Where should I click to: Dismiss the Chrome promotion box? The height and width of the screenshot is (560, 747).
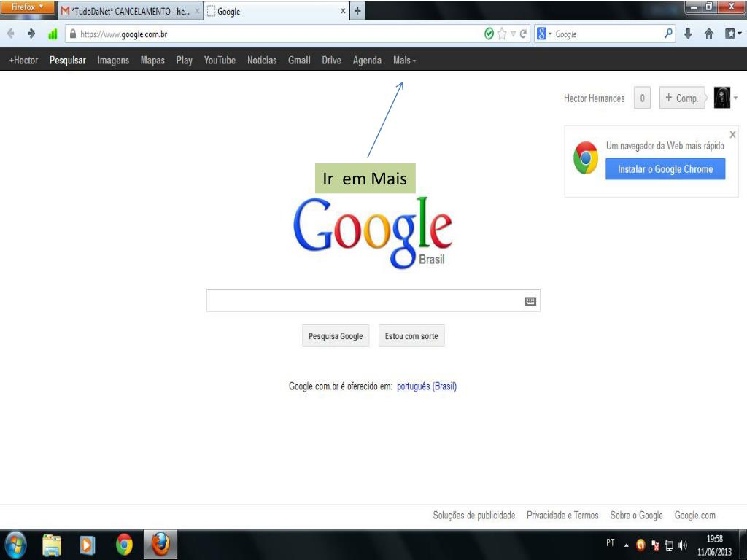[x=732, y=134]
